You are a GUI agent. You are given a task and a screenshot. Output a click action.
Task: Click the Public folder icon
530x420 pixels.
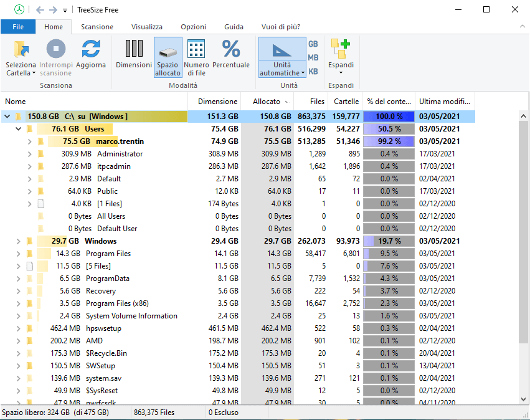coord(41,191)
